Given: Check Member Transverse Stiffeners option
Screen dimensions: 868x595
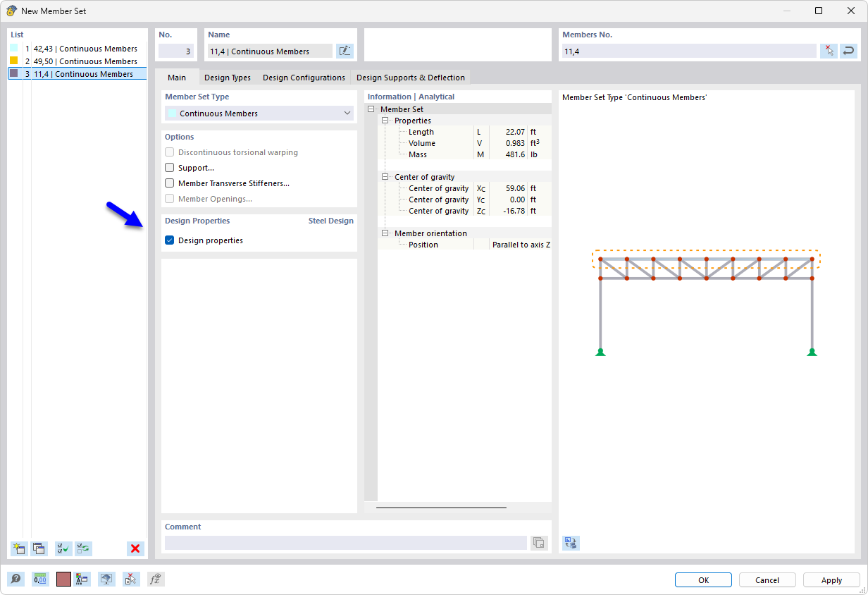Looking at the screenshot, I should click(x=169, y=183).
